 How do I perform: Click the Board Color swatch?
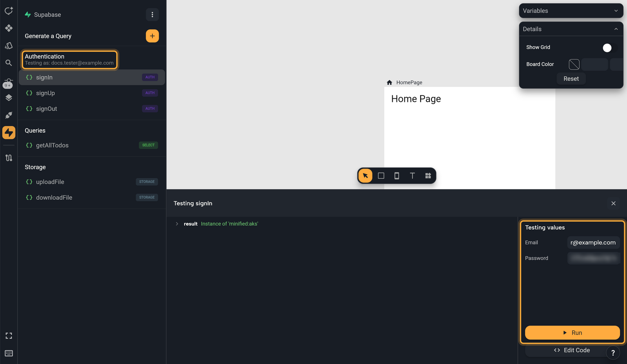click(x=574, y=64)
